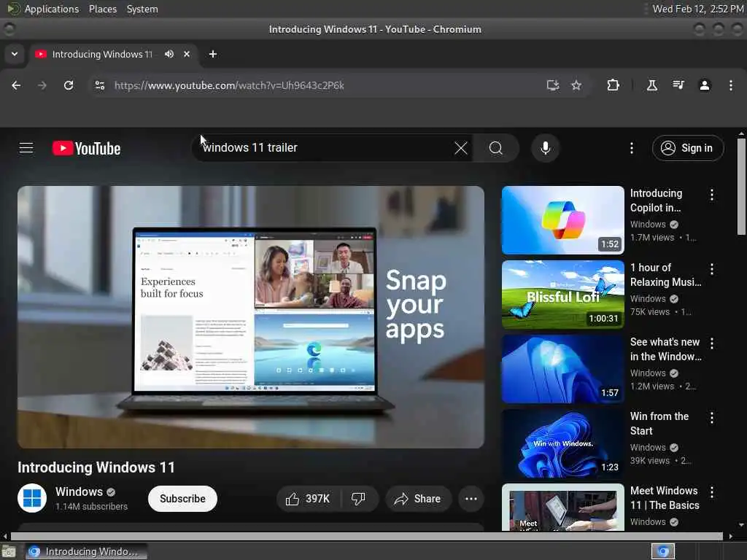The image size is (747, 560).
Task: Open Win from the Start thumbnail
Action: pos(562,443)
